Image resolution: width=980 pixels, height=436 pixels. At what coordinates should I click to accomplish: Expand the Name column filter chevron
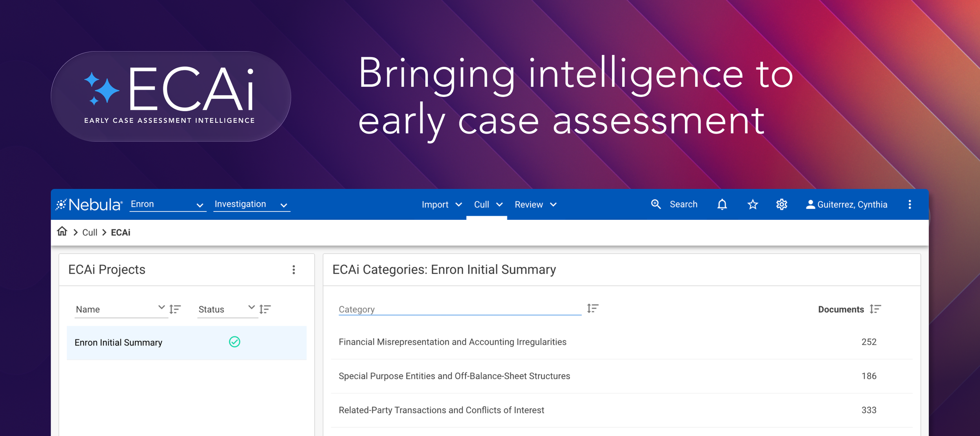[x=161, y=307]
